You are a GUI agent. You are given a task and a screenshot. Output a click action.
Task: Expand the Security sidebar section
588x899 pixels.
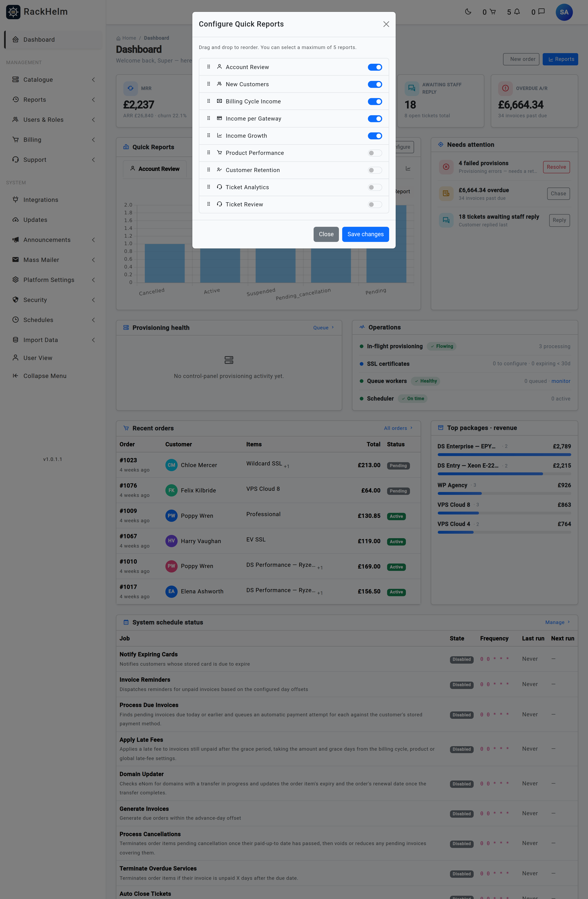(x=53, y=300)
